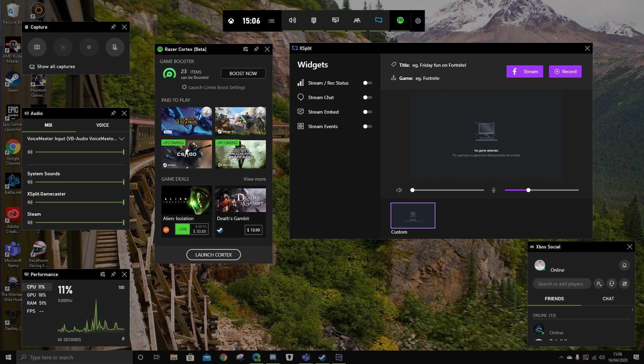
Task: Open the Xbox Social widget from the Game Bar
Action: tap(357, 21)
